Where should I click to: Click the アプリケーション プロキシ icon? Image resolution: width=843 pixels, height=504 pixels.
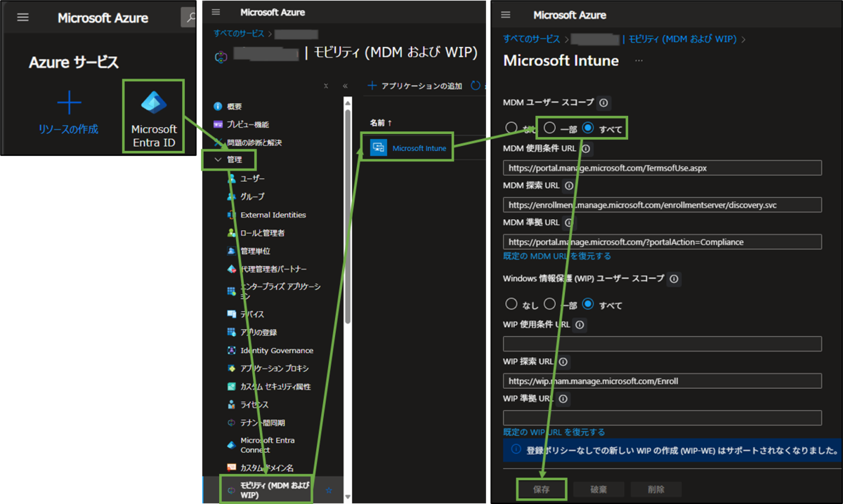[232, 368]
